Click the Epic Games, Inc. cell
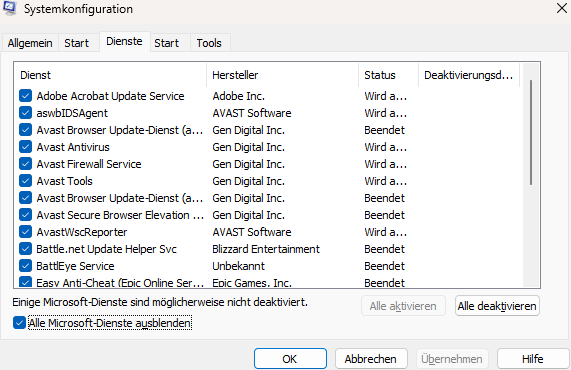Image resolution: width=571 pixels, height=370 pixels. click(252, 283)
